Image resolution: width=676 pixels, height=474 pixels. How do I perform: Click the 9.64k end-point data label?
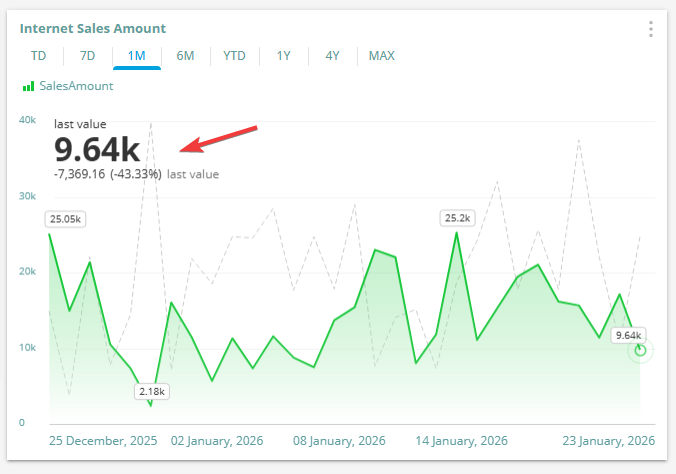(629, 335)
